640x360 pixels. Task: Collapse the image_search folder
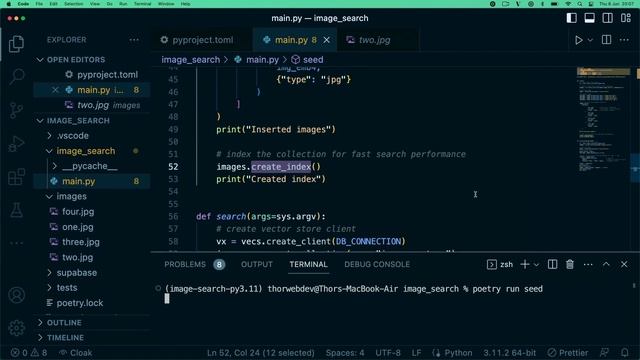tap(49, 151)
